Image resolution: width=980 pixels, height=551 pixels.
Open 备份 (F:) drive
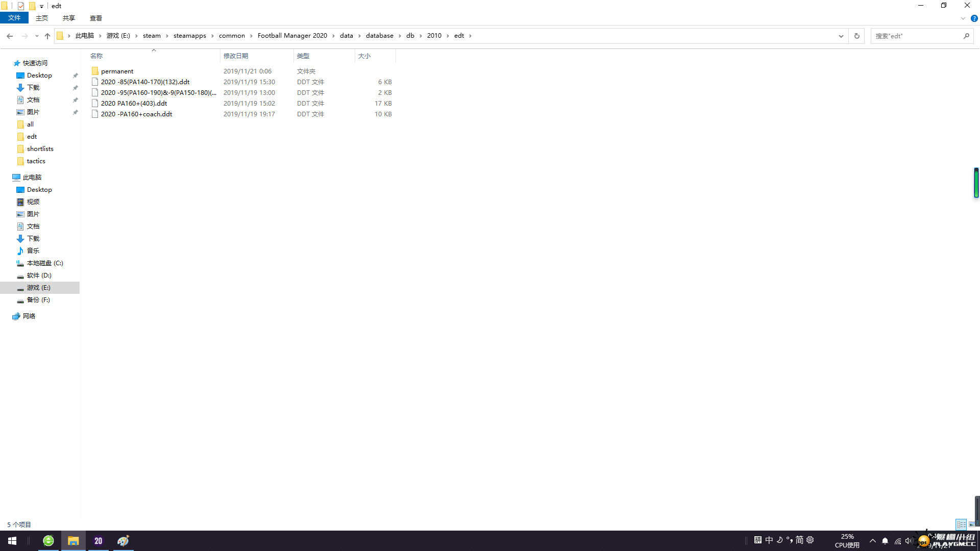pos(38,300)
